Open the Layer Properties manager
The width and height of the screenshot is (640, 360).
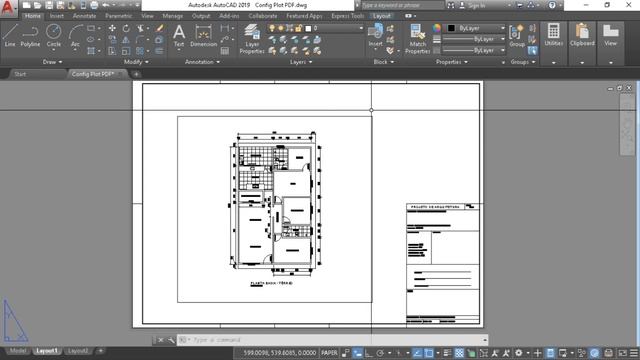pos(252,39)
